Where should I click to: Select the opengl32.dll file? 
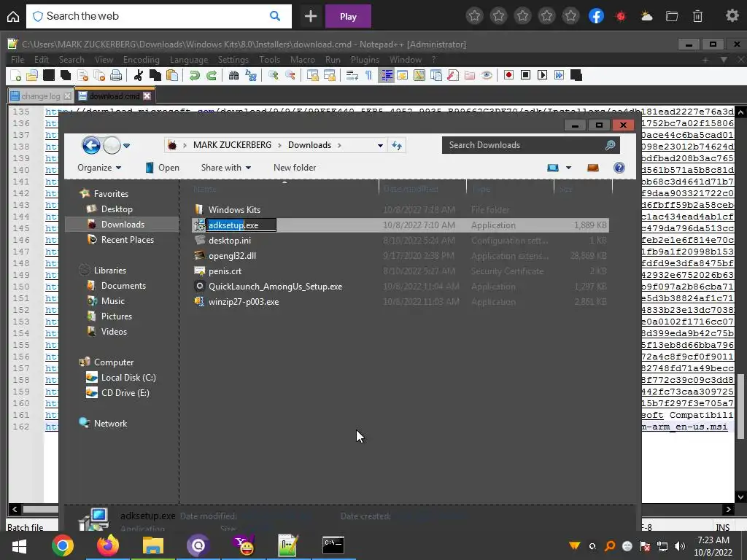pyautogui.click(x=232, y=256)
